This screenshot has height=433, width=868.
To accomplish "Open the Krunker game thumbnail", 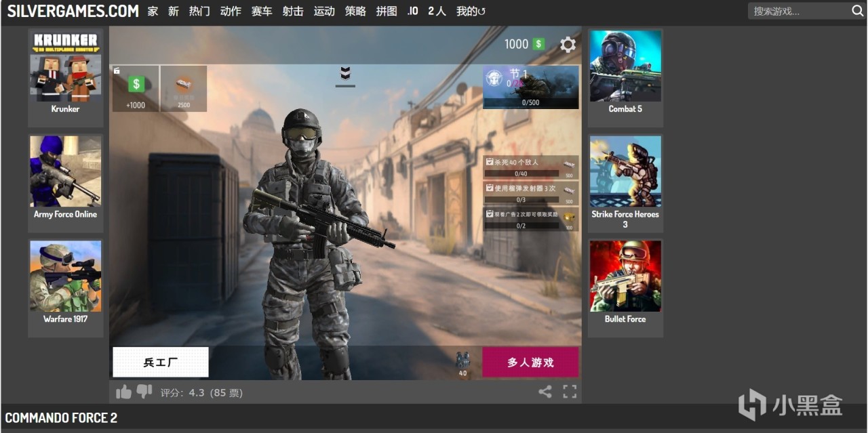I will pos(66,66).
